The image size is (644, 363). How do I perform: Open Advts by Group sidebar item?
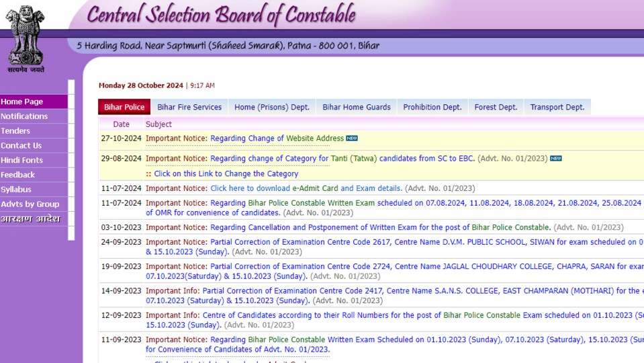(34, 204)
